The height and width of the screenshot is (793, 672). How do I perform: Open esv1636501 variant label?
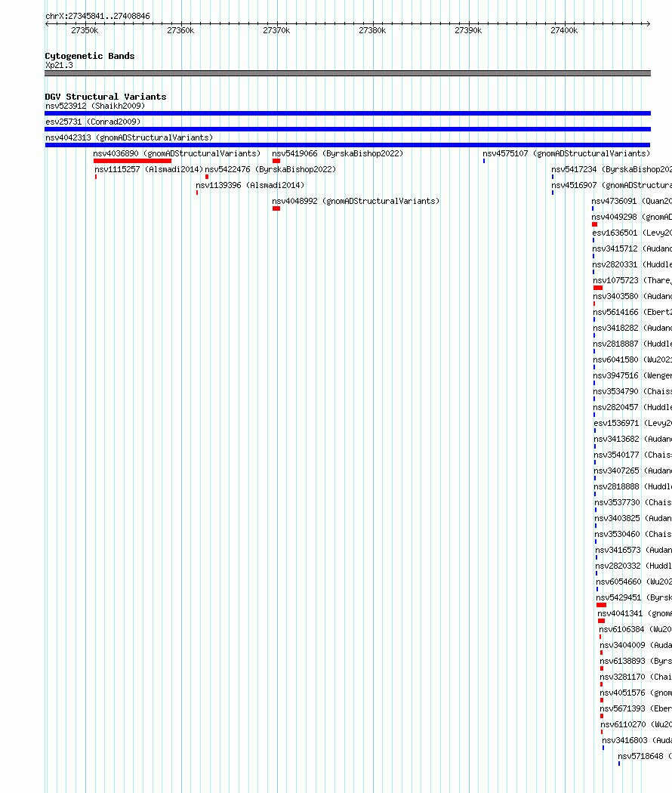pyautogui.click(x=632, y=233)
